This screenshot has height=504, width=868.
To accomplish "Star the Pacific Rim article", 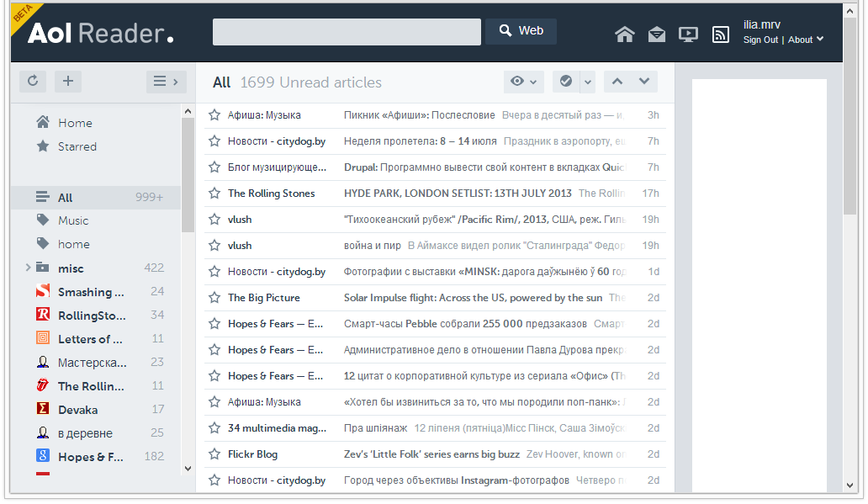I will tap(214, 220).
